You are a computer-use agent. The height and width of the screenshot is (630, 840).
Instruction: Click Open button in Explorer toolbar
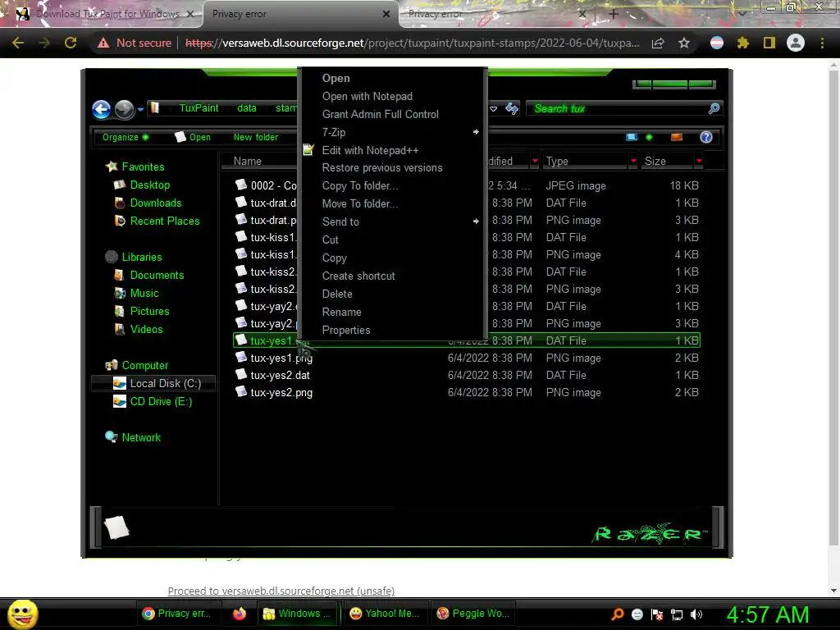(x=193, y=137)
